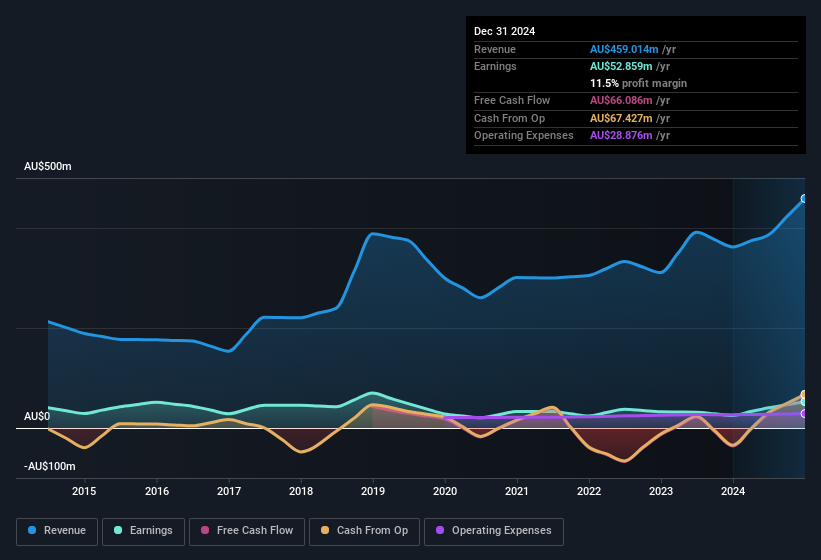
Task: Click the 2017 x-axis label
Action: pyautogui.click(x=229, y=491)
